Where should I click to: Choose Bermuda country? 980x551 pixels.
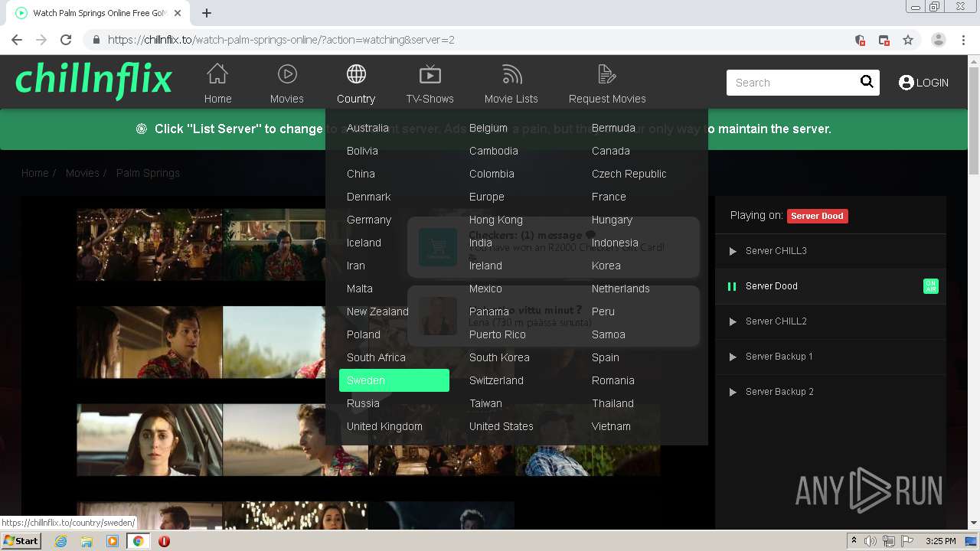(613, 128)
